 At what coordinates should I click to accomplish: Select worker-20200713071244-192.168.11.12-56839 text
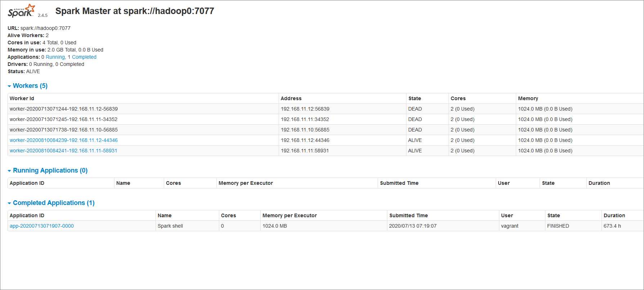pyautogui.click(x=64, y=109)
